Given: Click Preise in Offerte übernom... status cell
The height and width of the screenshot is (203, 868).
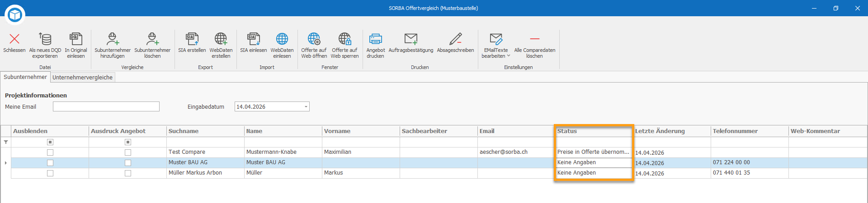Looking at the screenshot, I should pyautogui.click(x=594, y=152).
